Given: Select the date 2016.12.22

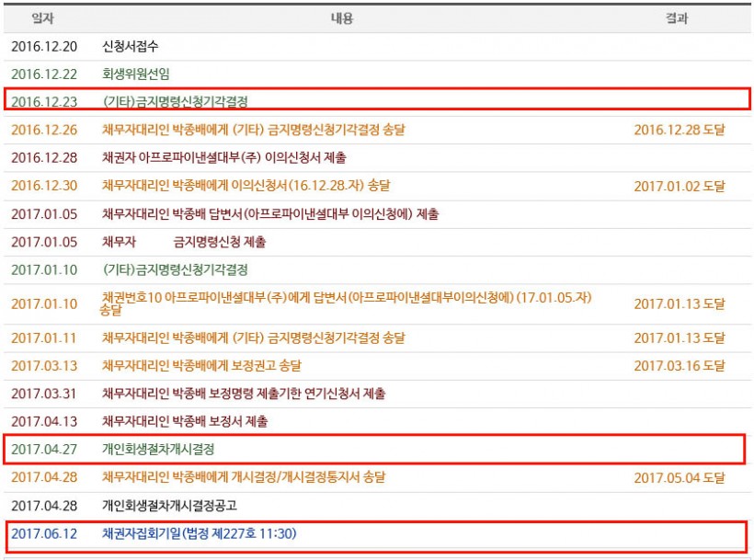Looking at the screenshot, I should [x=44, y=74].
